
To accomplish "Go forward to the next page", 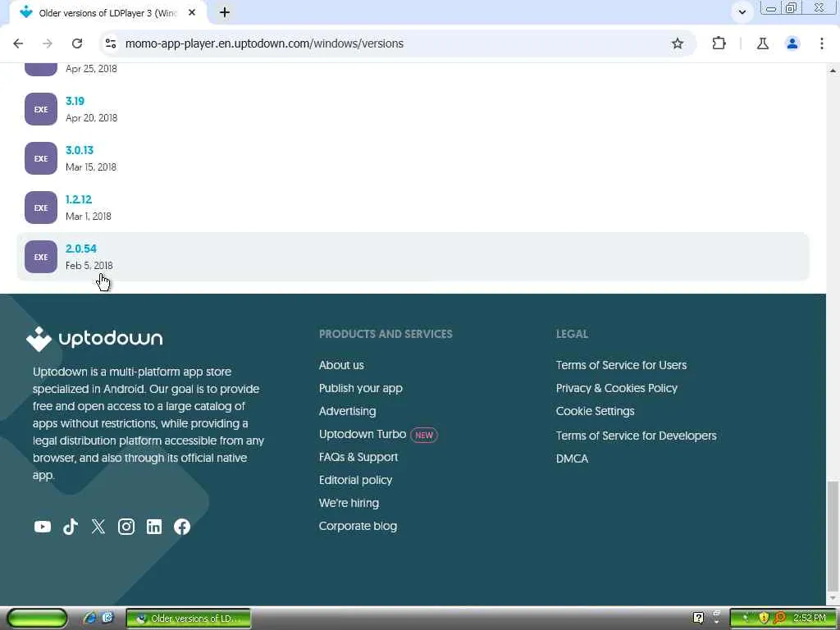I will click(x=48, y=43).
